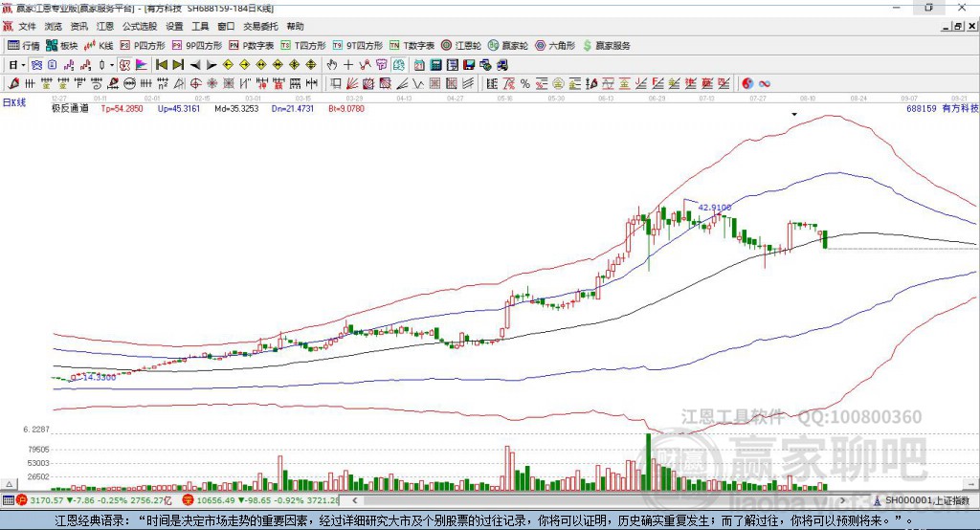The width and height of the screenshot is (980, 530).
Task: Click the black left arrow step-back icon
Action: (x=195, y=65)
